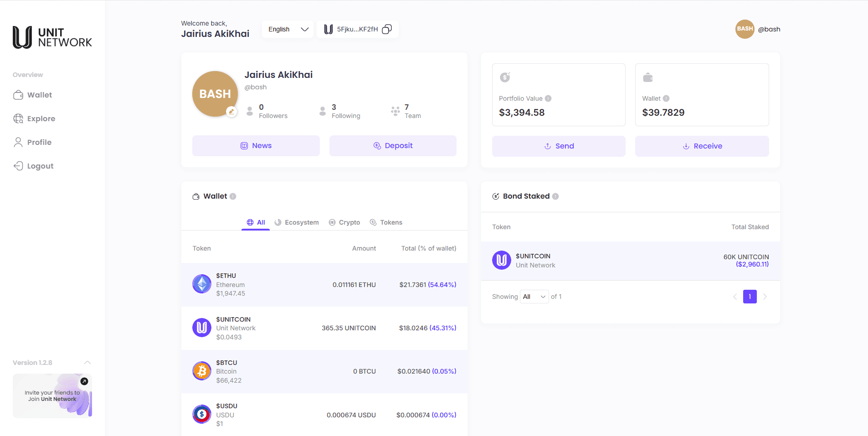Switch to the Ecosystem tab
Viewport: 868px width, 436px height.
point(297,222)
